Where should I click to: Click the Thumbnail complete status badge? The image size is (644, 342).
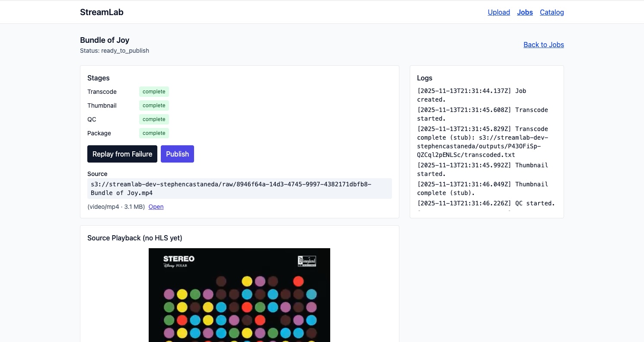point(154,105)
